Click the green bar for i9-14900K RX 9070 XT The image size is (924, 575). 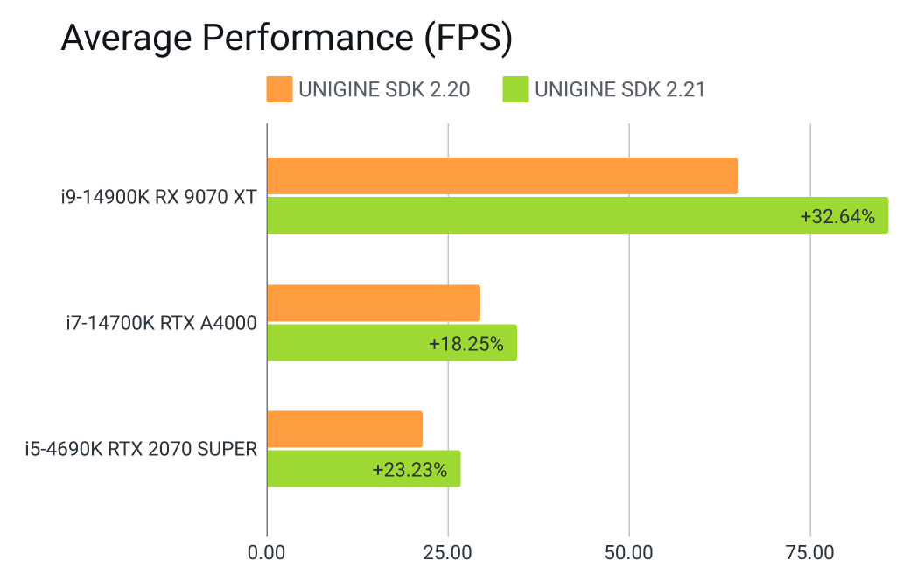coord(525,215)
